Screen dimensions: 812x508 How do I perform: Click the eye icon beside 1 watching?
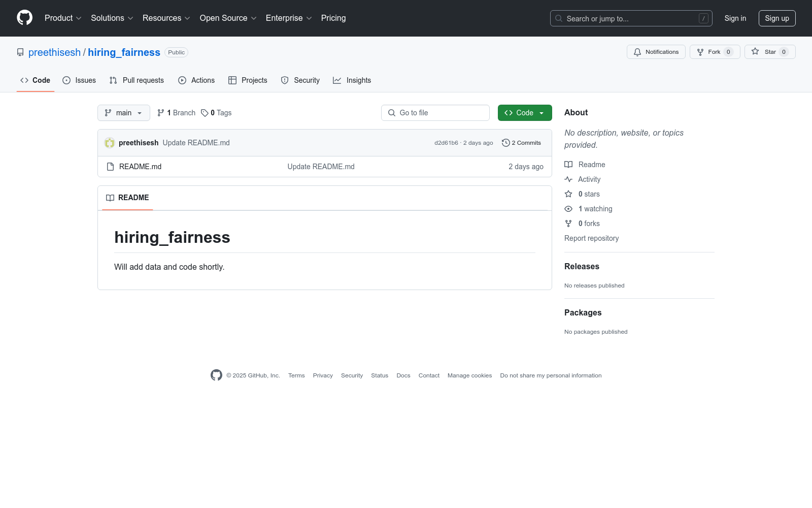point(568,209)
